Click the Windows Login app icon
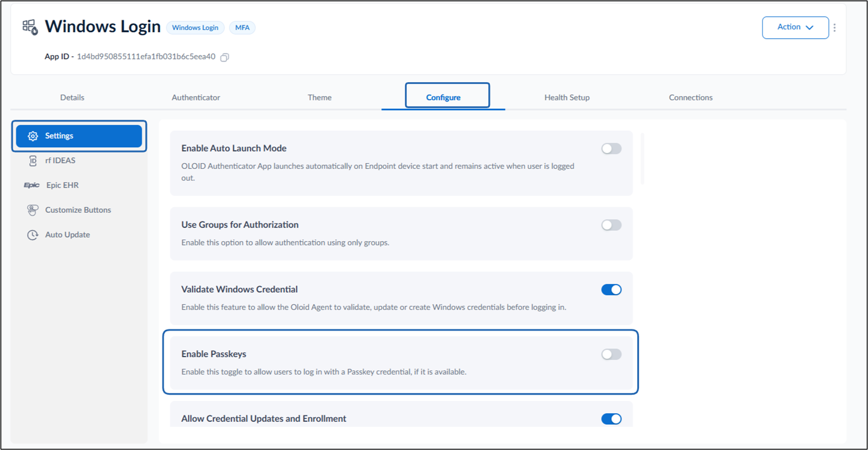 coord(30,27)
